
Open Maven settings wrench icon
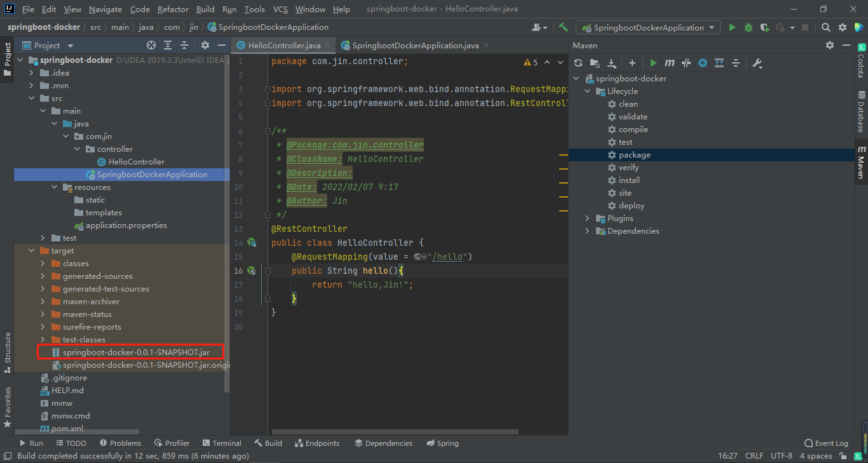[x=757, y=63]
